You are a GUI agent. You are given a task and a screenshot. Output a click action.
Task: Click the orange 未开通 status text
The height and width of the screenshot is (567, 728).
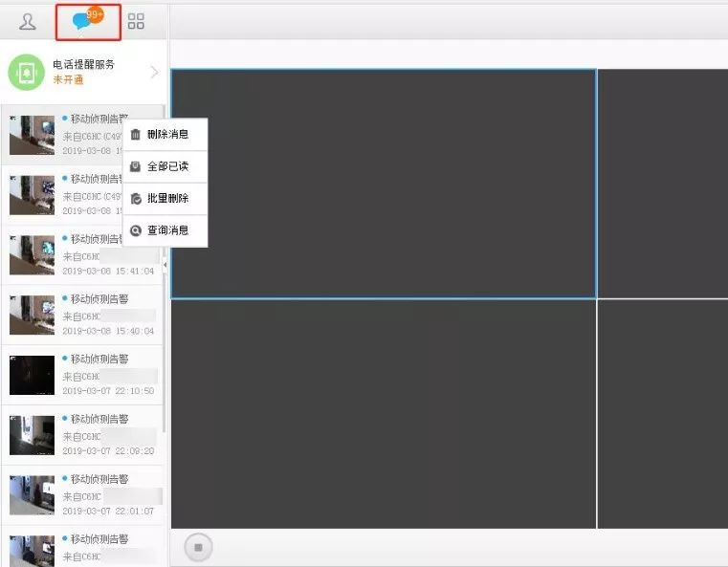[x=68, y=80]
